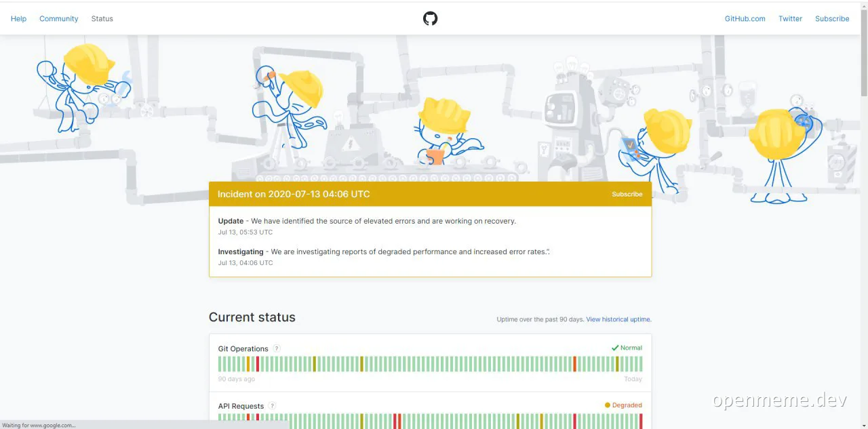This screenshot has width=868, height=429.
Task: Click the API Requests label
Action: [x=241, y=406]
